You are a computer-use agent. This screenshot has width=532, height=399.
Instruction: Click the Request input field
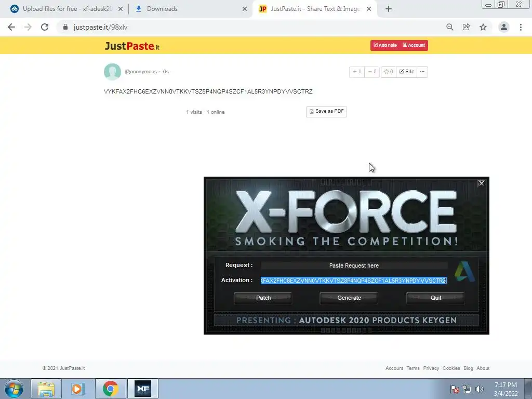tap(354, 265)
